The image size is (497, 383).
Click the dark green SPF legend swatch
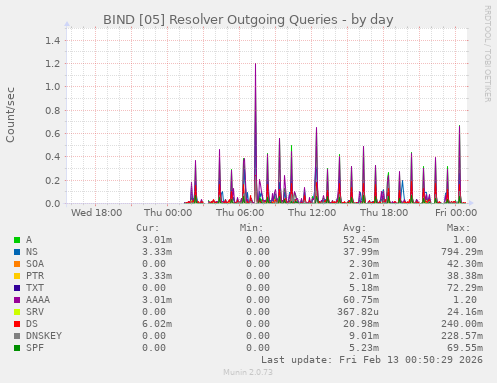pyautogui.click(x=17, y=348)
